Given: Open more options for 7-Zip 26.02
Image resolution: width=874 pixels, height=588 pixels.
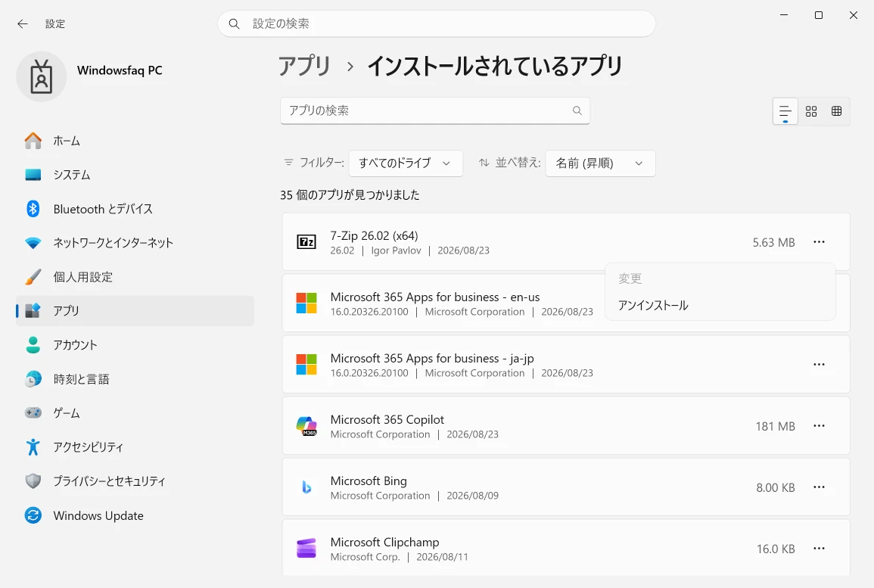Looking at the screenshot, I should [x=819, y=242].
